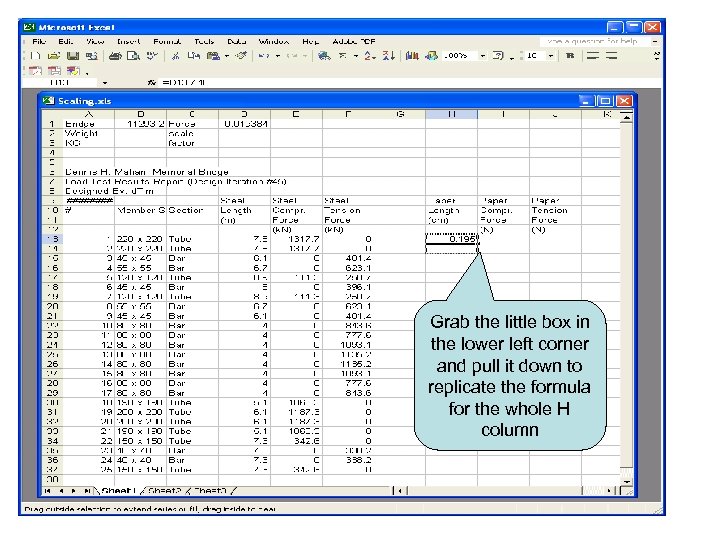Image resolution: width=720 pixels, height=540 pixels.
Task: Open the Redo history dropdown arrow
Action: point(305,56)
